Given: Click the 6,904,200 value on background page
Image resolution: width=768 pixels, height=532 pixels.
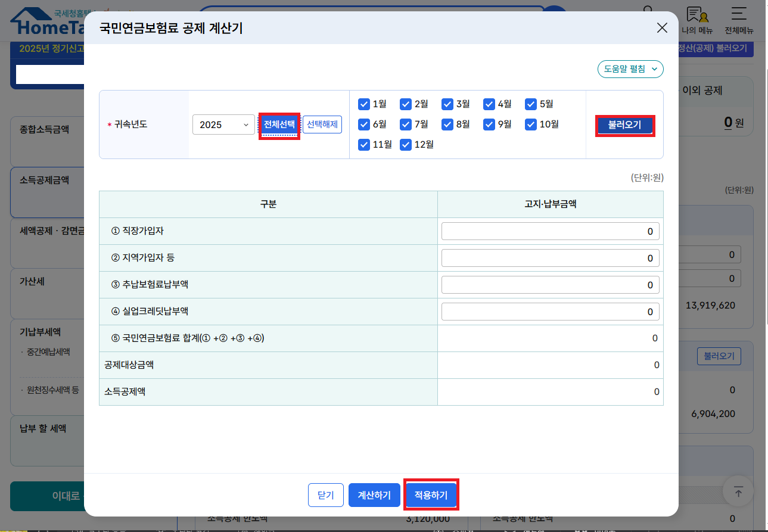Looking at the screenshot, I should click(713, 413).
